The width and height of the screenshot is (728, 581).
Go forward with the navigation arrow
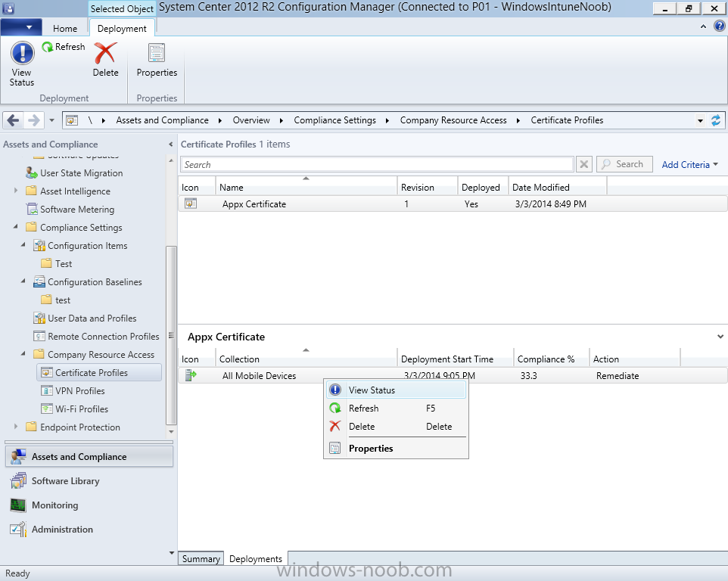(33, 120)
